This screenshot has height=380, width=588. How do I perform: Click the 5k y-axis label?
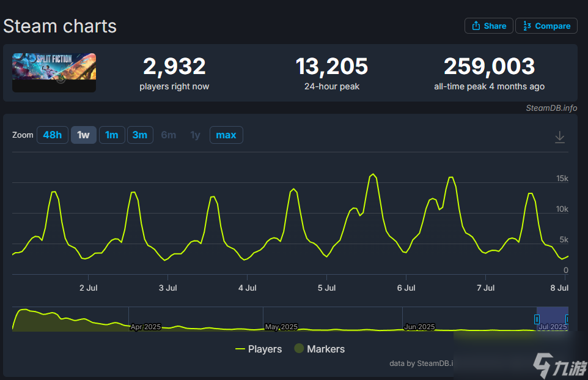pyautogui.click(x=564, y=240)
